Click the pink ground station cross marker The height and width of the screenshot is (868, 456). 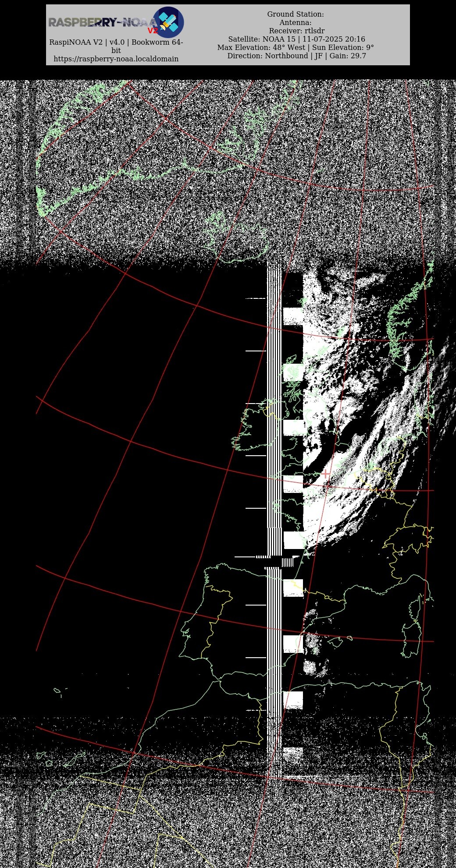(326, 474)
